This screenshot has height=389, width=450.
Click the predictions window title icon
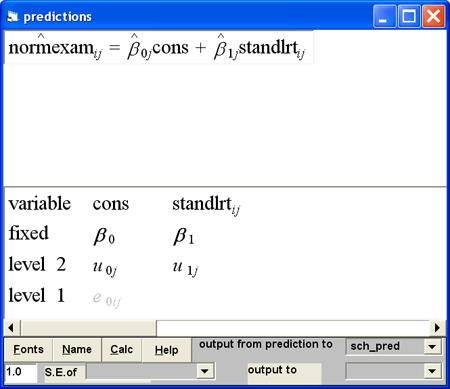13,16
